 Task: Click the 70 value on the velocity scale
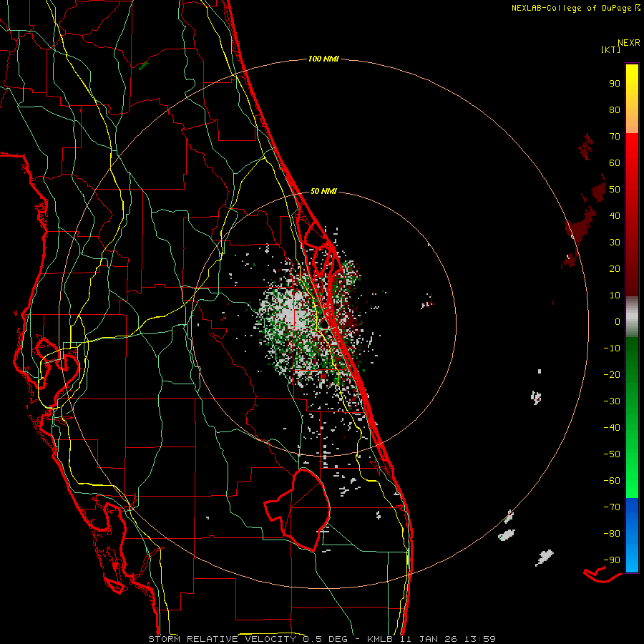615,137
